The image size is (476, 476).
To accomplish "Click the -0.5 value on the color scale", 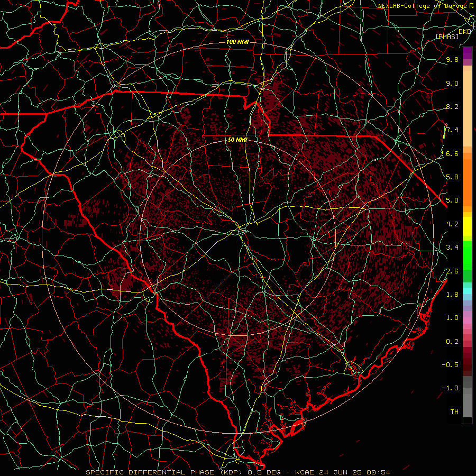I will pyautogui.click(x=450, y=365).
